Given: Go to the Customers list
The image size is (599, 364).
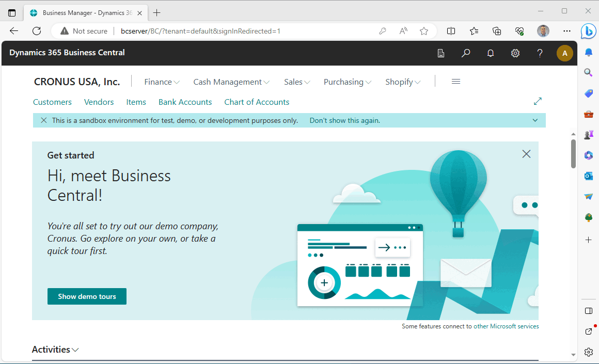Looking at the screenshot, I should pyautogui.click(x=52, y=102).
